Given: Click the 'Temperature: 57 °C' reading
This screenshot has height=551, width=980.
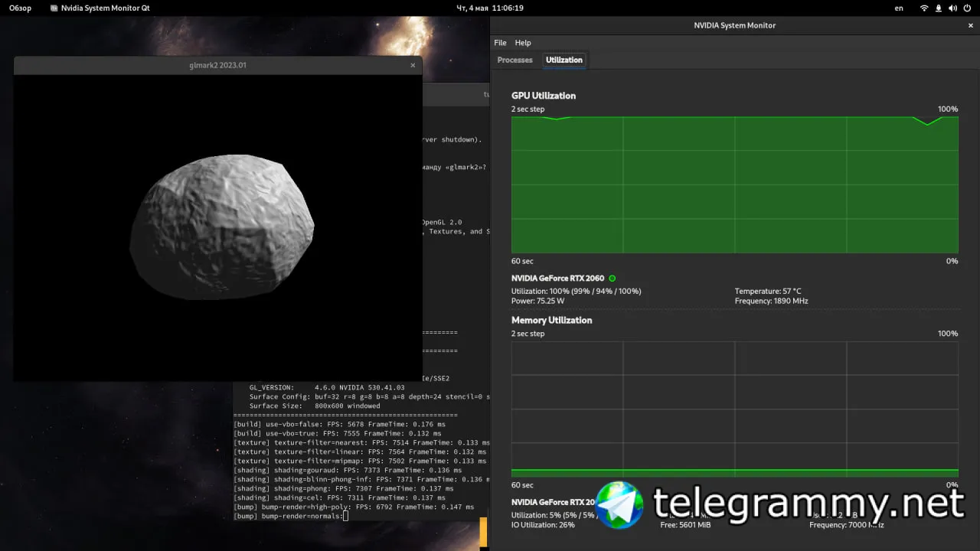Looking at the screenshot, I should point(768,292).
